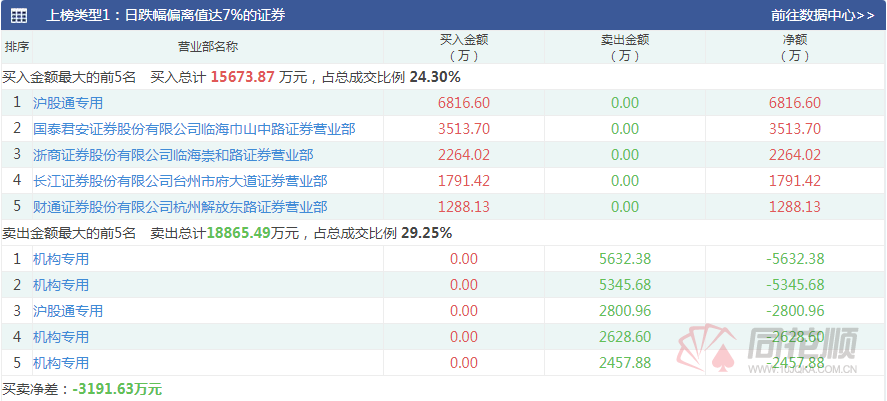Click buy amount 1288.13 cell
The width and height of the screenshot is (887, 401).
[464, 207]
